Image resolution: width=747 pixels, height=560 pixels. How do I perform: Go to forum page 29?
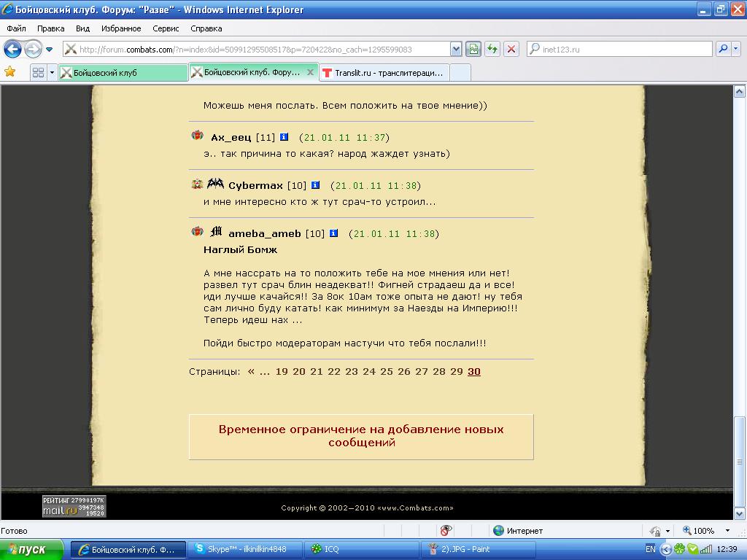pos(457,371)
